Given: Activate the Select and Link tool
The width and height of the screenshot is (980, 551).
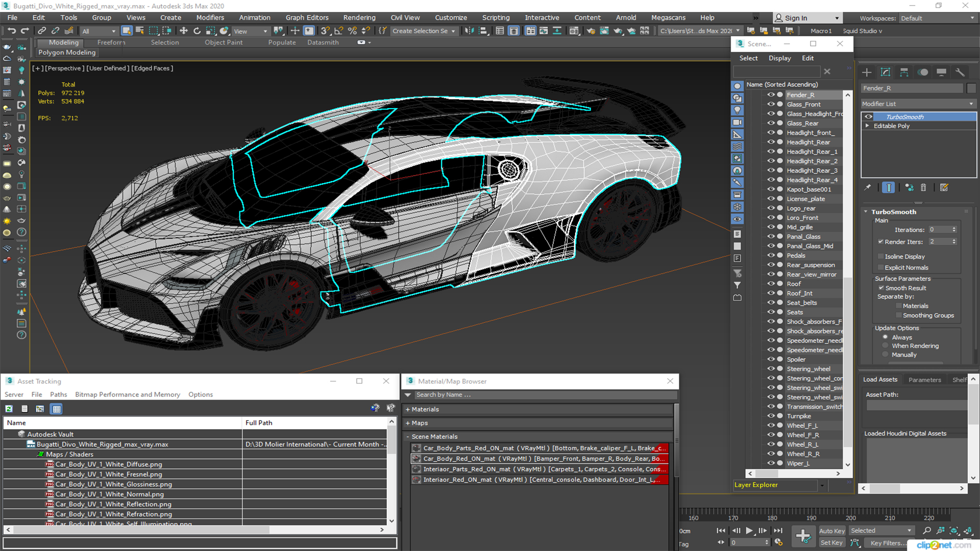Looking at the screenshot, I should [x=42, y=31].
